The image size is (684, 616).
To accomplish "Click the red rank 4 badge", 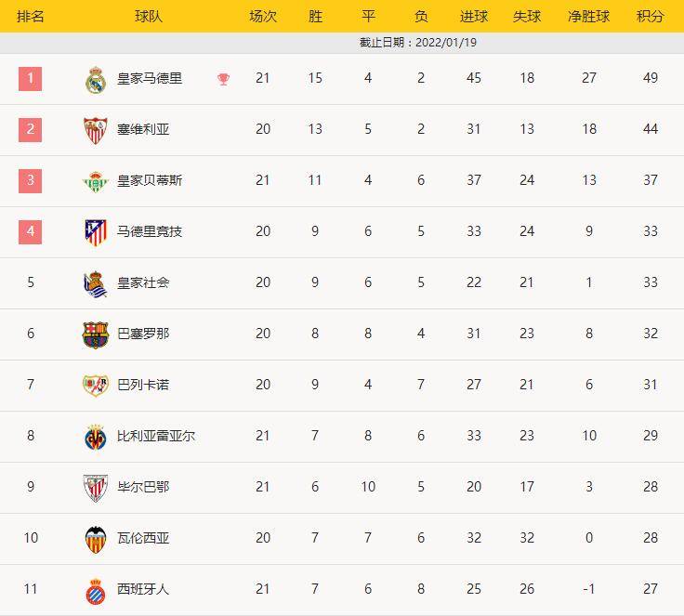I will pos(30,231).
